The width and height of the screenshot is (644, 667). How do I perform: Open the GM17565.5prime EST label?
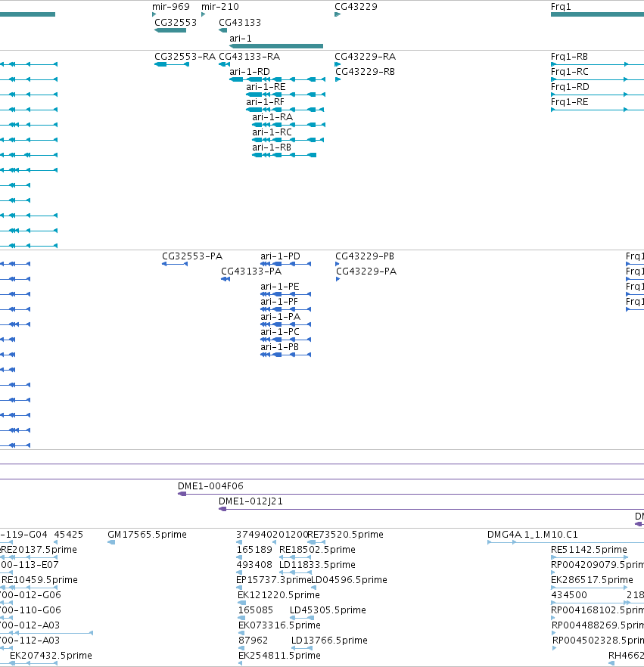(x=148, y=535)
